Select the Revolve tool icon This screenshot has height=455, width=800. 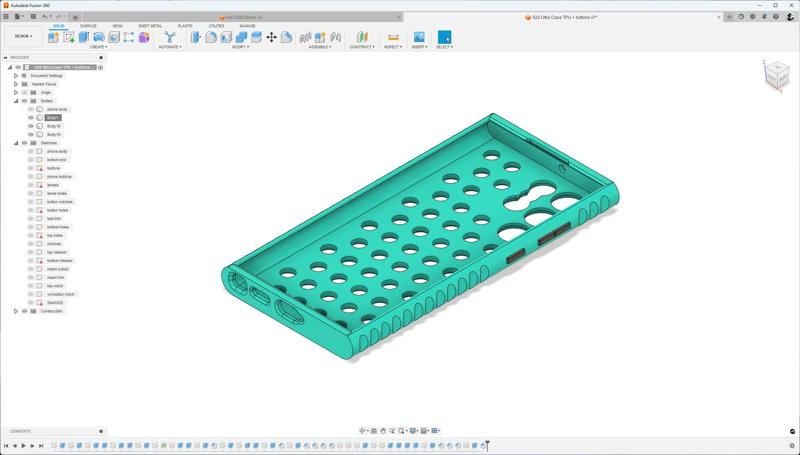(x=98, y=37)
